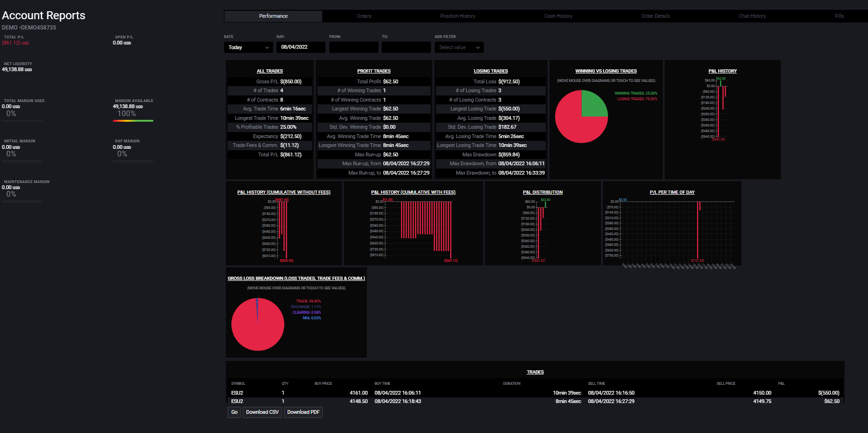Click the Winning Trades 25.00% legend entry
Image resolution: width=868 pixels, height=433 pixels.
click(636, 93)
